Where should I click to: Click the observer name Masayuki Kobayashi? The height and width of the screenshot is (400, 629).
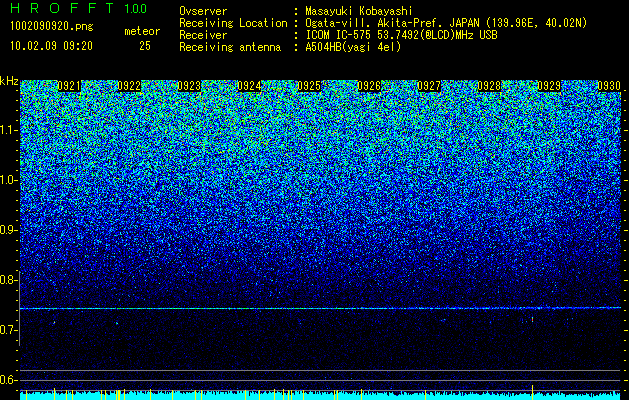(x=359, y=11)
